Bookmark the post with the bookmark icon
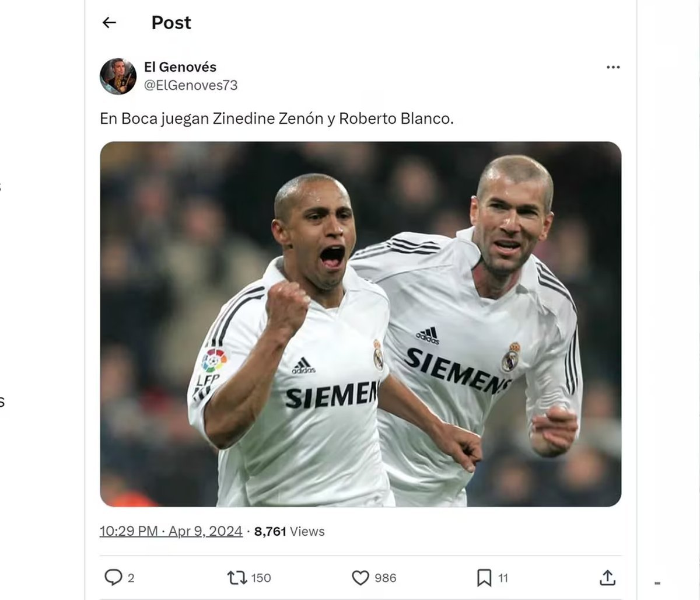The height and width of the screenshot is (600, 700). 484,577
